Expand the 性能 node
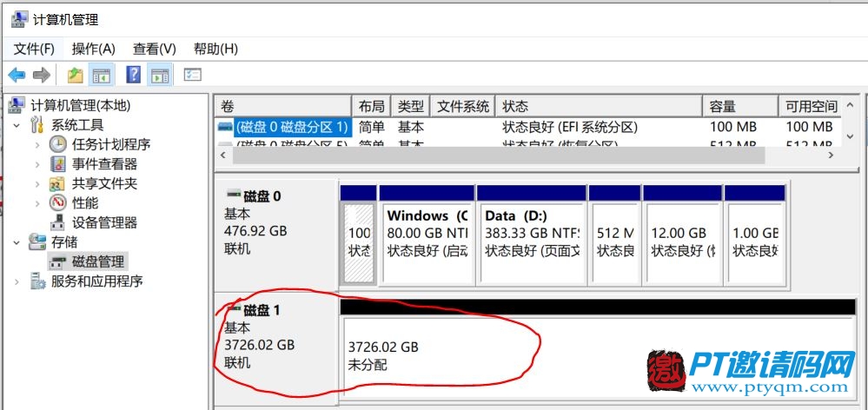868x410 pixels. [x=37, y=203]
